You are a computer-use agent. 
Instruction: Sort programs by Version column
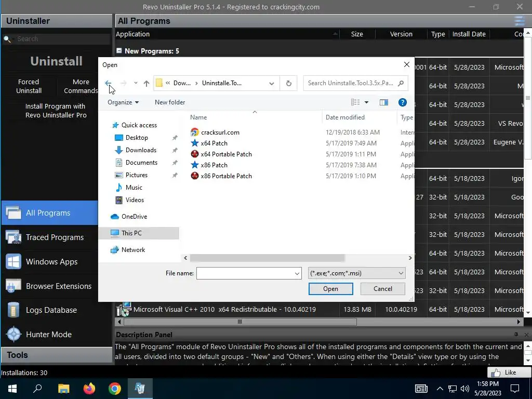(x=401, y=34)
